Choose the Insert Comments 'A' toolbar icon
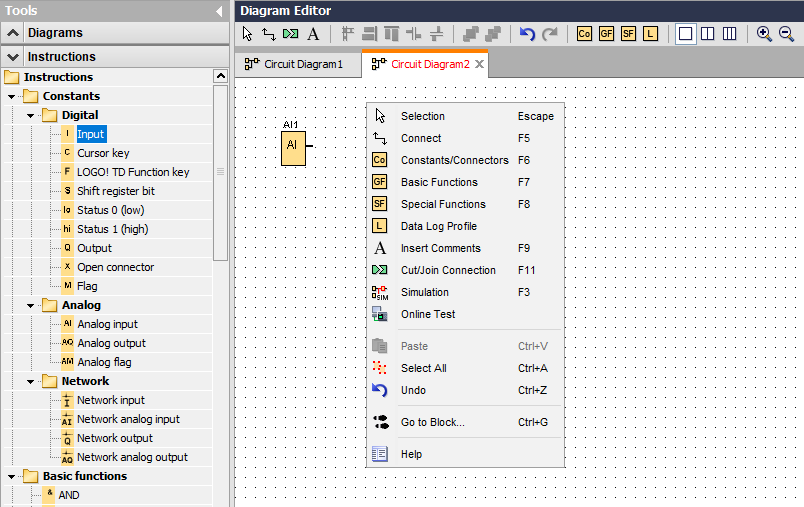Image resolution: width=804 pixels, height=507 pixels. click(x=313, y=34)
